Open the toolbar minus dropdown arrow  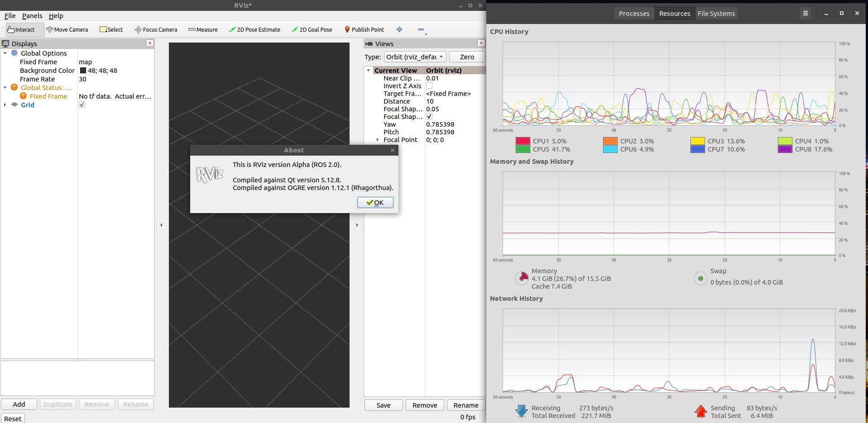(426, 34)
